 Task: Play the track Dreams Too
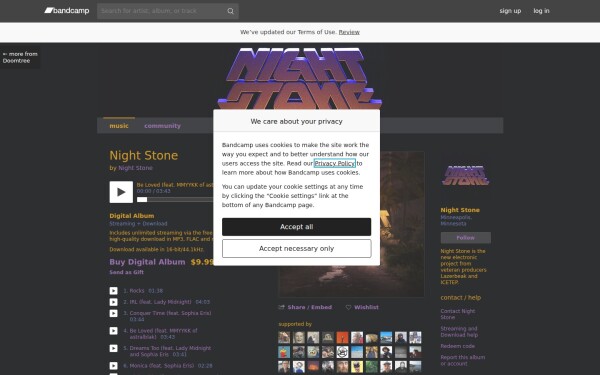point(114,348)
